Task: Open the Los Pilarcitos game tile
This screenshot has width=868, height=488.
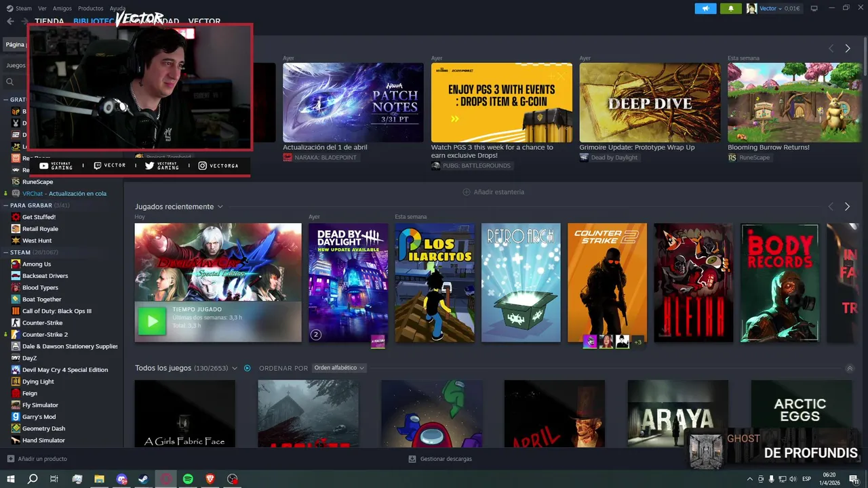Action: point(435,283)
